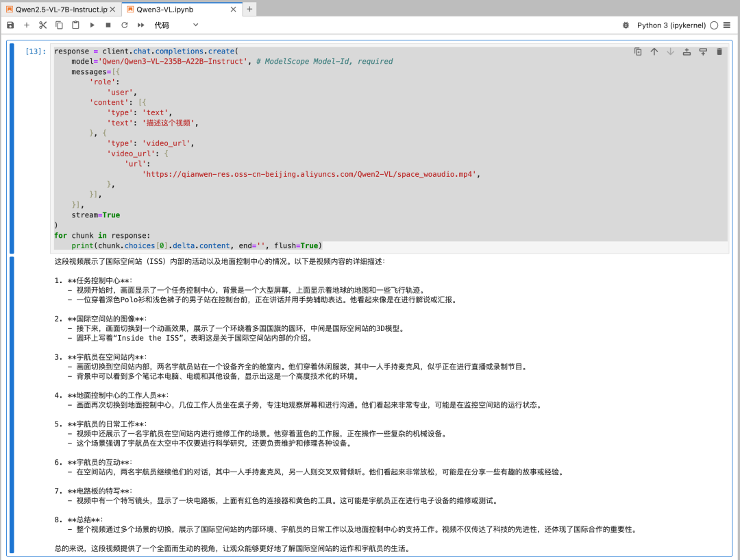Screen dimensions: 740x560
Task: Click the Python 3 (ipykernel) kernel name
Action: click(671, 25)
